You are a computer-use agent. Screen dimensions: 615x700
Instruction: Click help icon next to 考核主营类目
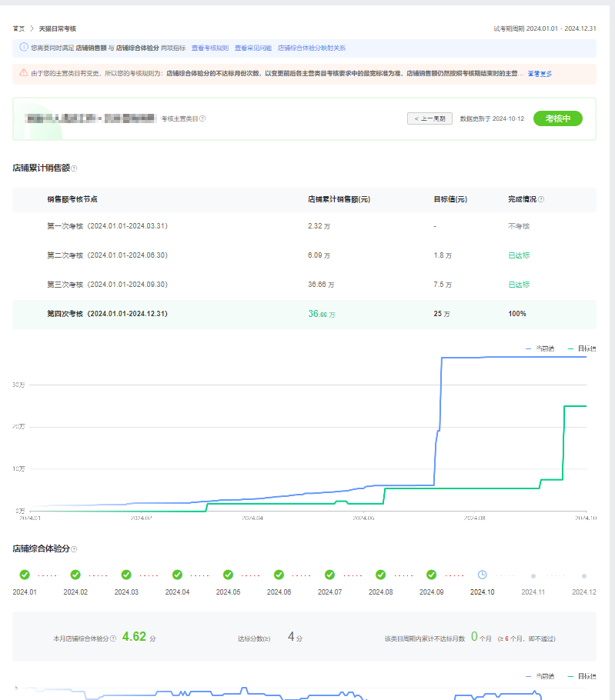click(x=202, y=119)
